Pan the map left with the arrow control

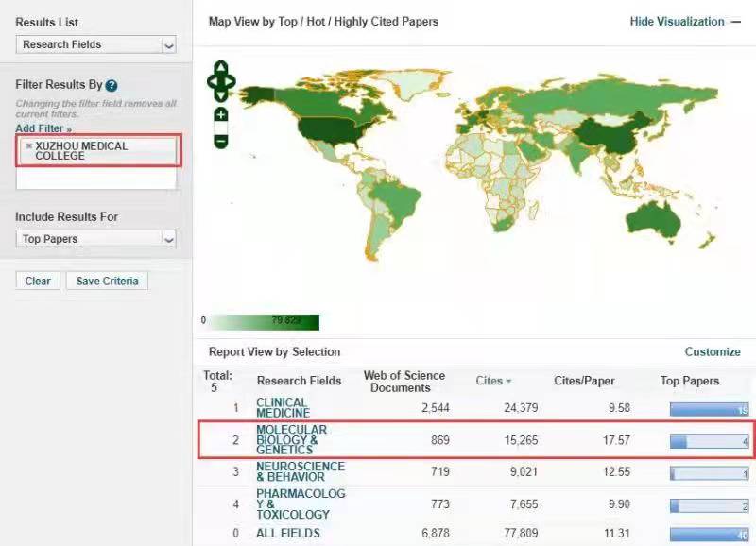(x=211, y=82)
